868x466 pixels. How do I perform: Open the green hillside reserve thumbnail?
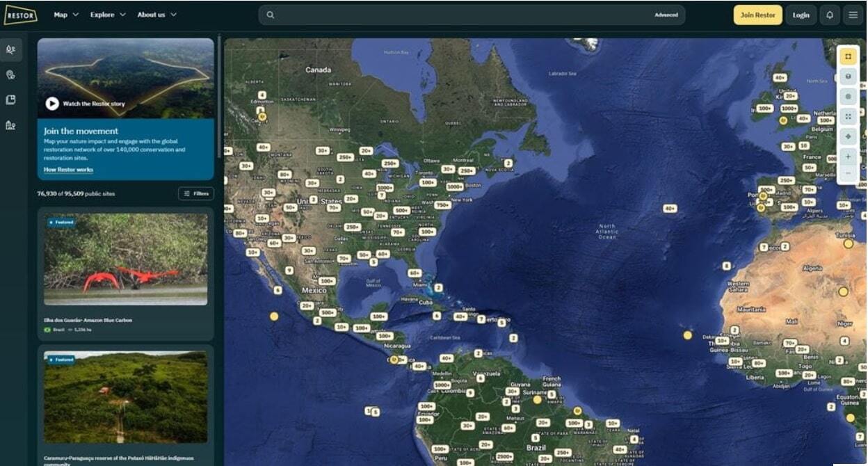tap(126, 397)
